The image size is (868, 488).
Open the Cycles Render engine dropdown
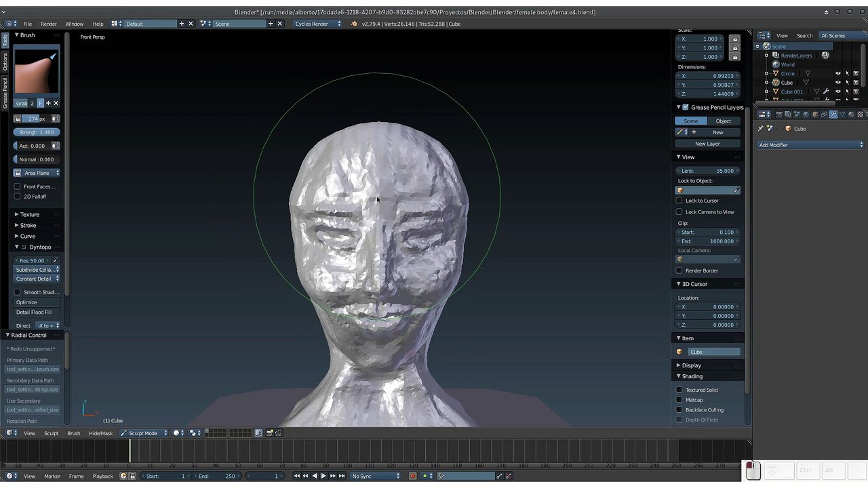tap(317, 24)
